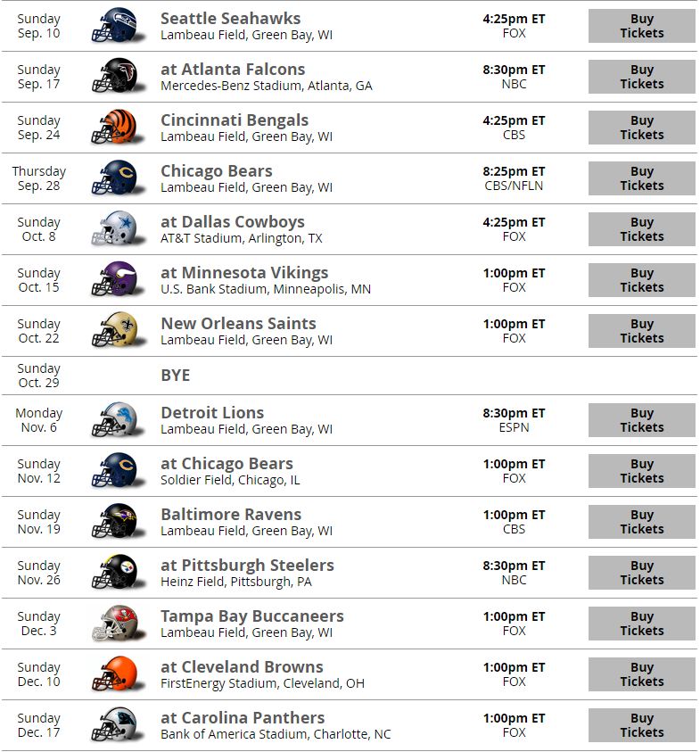The height and width of the screenshot is (752, 700).
Task: Click the Cincinnati Bengals striped helmet
Action: pyautogui.click(x=118, y=128)
